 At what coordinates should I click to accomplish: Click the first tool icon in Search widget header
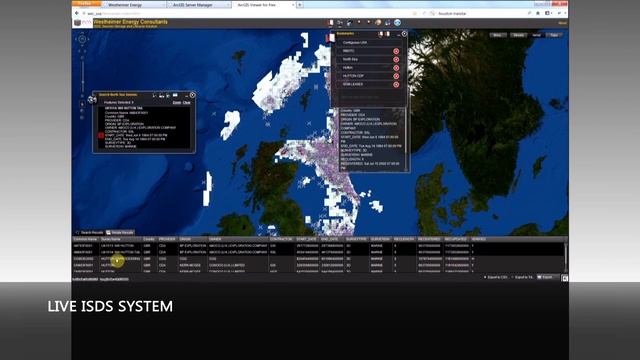coord(154,96)
